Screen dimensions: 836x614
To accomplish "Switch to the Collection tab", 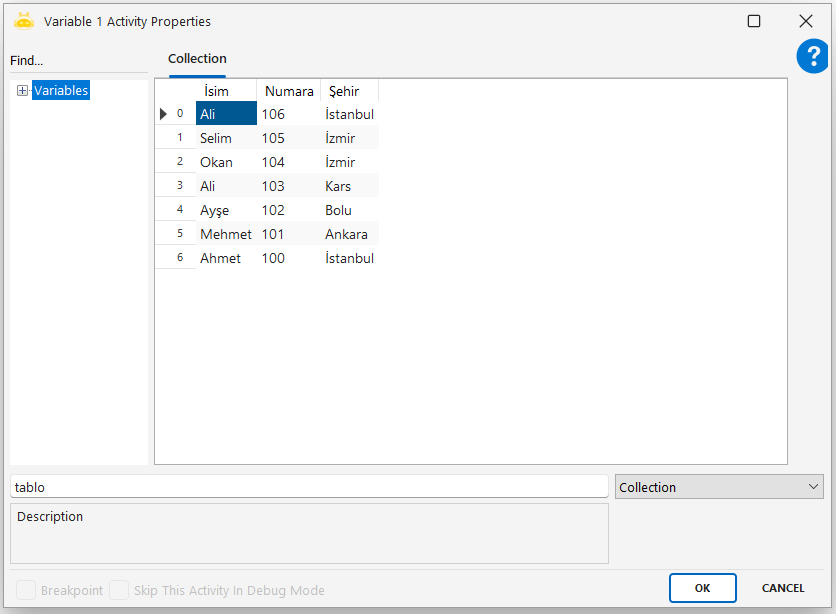I will (x=197, y=59).
